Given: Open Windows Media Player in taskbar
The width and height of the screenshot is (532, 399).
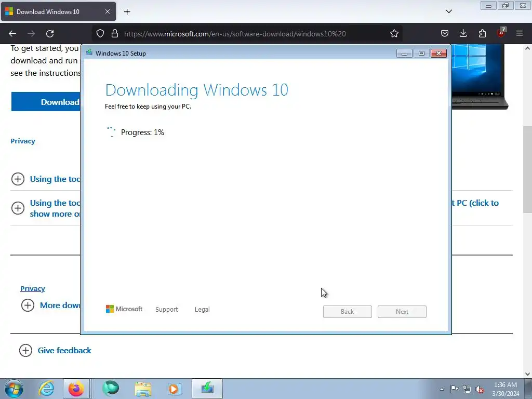Looking at the screenshot, I should tap(175, 389).
